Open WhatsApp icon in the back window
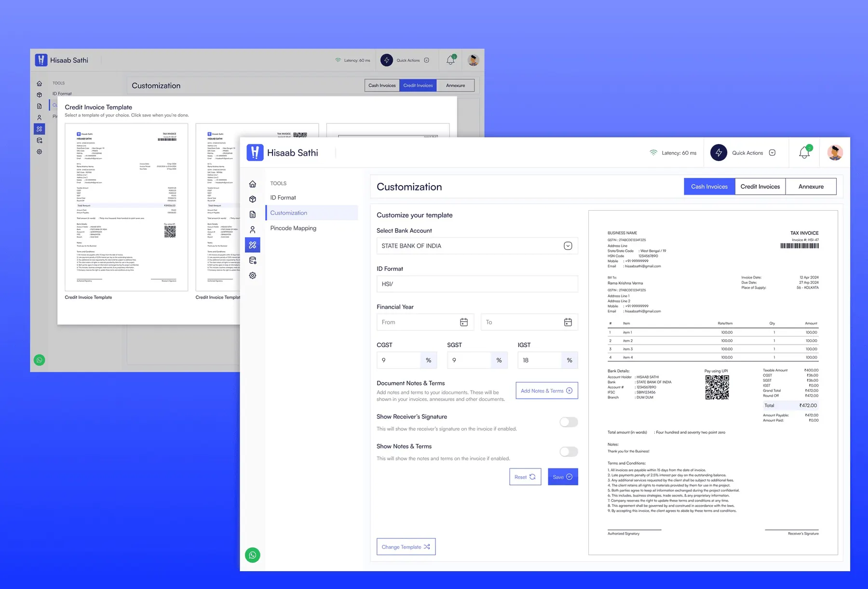868x589 pixels. pyautogui.click(x=40, y=360)
